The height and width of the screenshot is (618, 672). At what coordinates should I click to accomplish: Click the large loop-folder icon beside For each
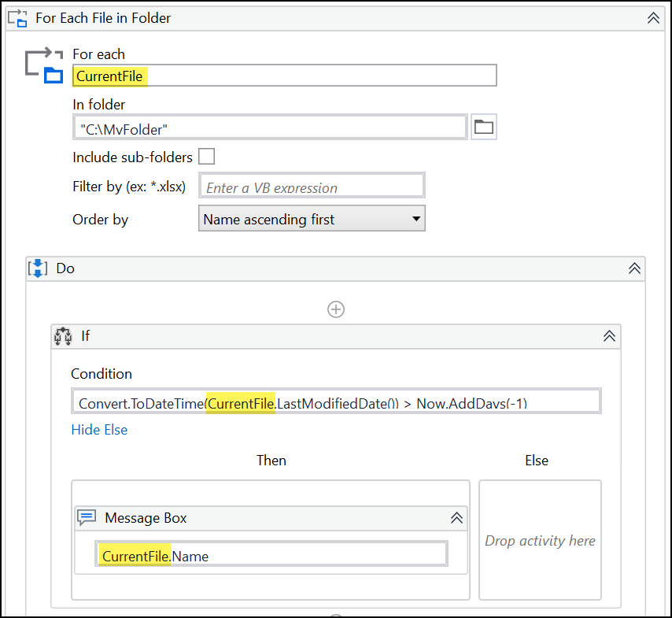tap(44, 65)
